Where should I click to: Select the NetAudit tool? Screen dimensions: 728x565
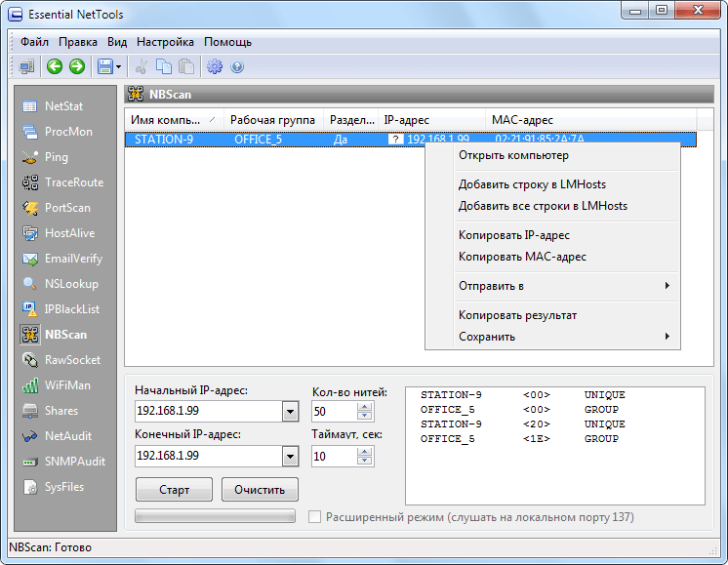(57, 436)
